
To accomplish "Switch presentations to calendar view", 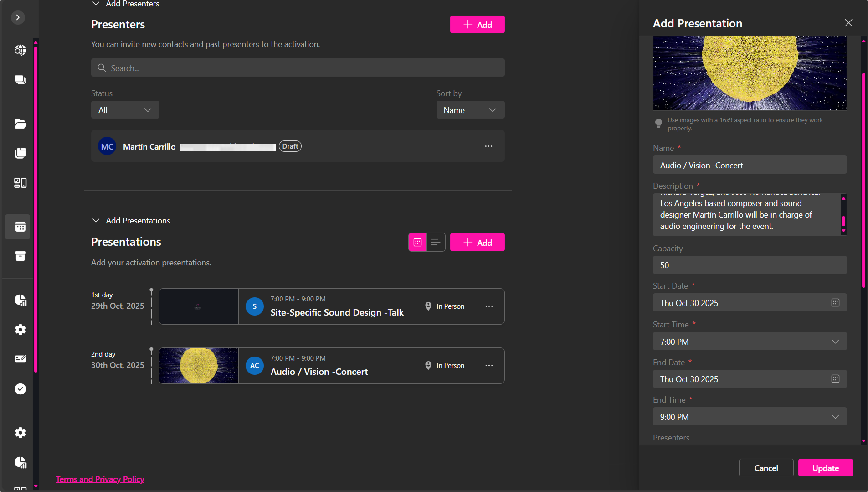I will coord(417,243).
